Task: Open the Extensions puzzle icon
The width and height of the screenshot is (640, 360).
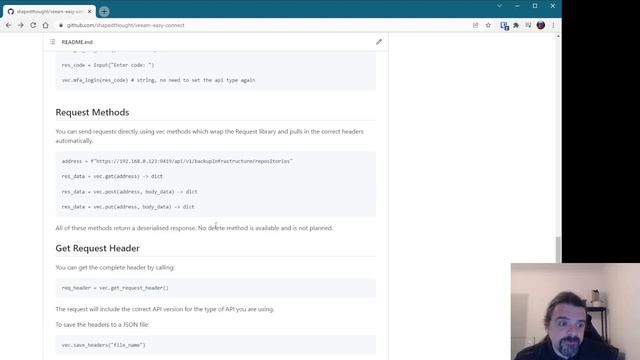Action: pos(516,25)
